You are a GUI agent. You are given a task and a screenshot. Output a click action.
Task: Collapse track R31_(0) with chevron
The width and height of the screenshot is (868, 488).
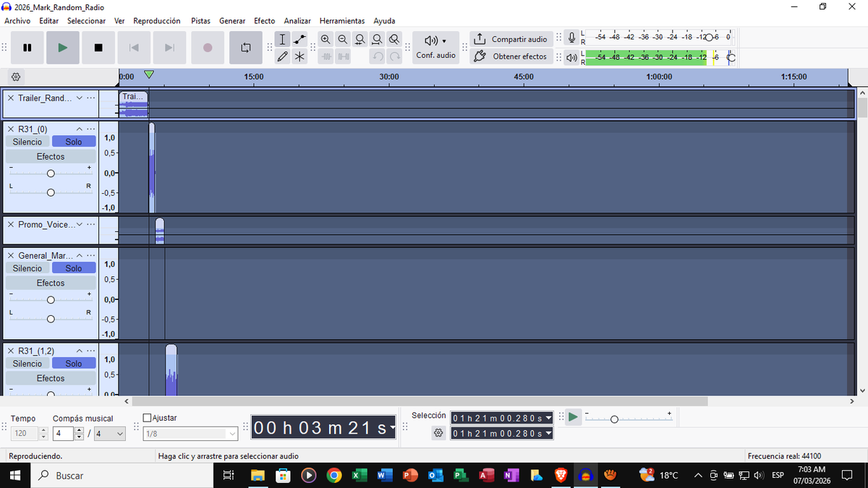coord(79,129)
